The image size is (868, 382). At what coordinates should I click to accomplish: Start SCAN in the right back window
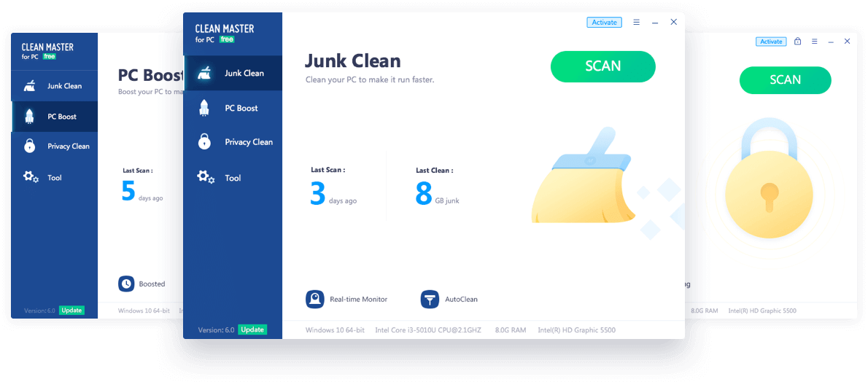pos(785,79)
